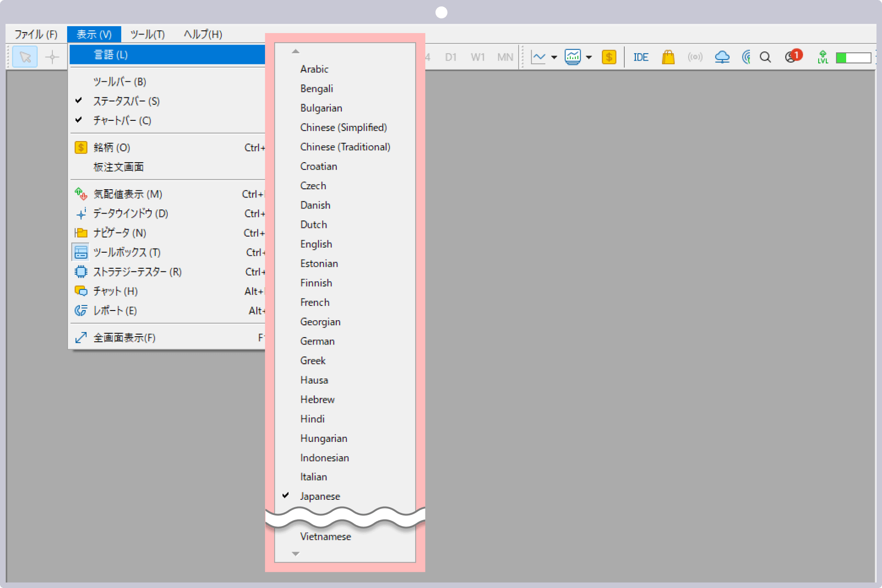Screen dimensions: 882x588
Task: Pick Georgian from language list
Action: tap(345, 322)
